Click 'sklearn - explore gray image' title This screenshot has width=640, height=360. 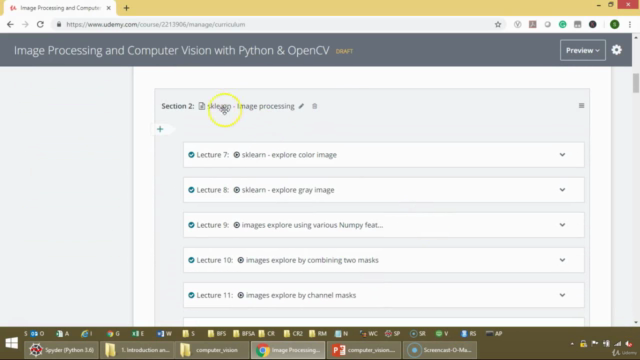click(288, 190)
